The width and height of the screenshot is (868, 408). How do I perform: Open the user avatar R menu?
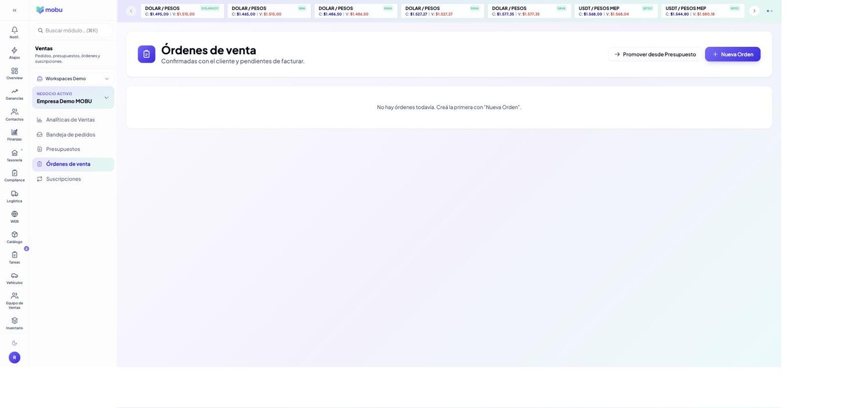[x=14, y=358]
